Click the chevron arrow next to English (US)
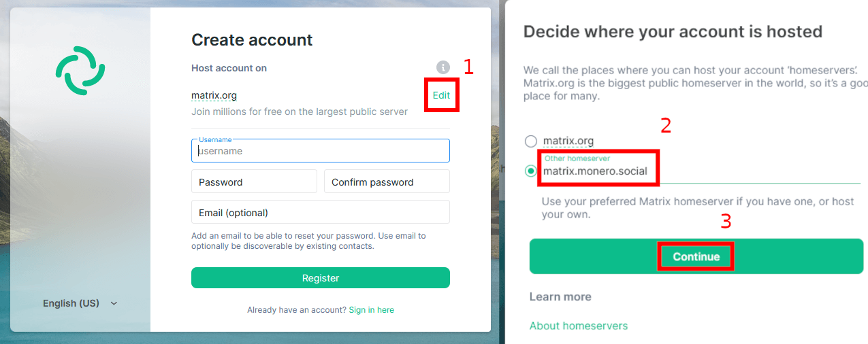Image resolution: width=868 pixels, height=344 pixels. click(x=114, y=303)
